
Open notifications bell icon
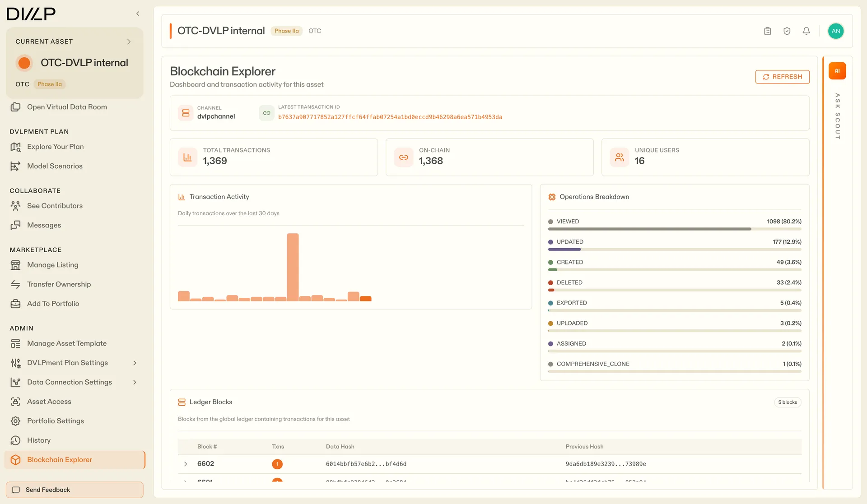[x=806, y=31]
